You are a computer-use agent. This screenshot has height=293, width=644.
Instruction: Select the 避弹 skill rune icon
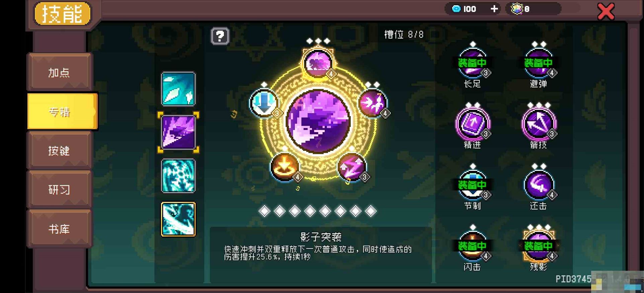click(539, 63)
